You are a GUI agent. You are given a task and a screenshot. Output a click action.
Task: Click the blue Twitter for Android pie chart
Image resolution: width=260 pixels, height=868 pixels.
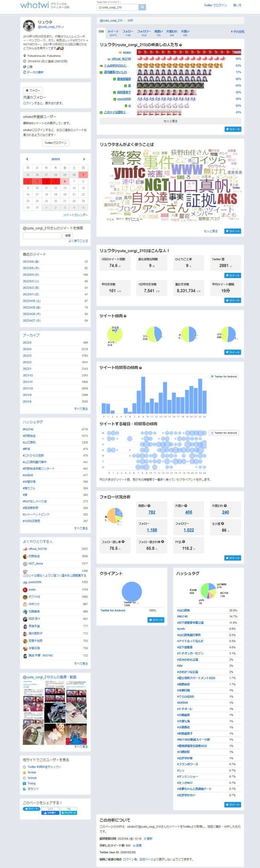(x=132, y=591)
